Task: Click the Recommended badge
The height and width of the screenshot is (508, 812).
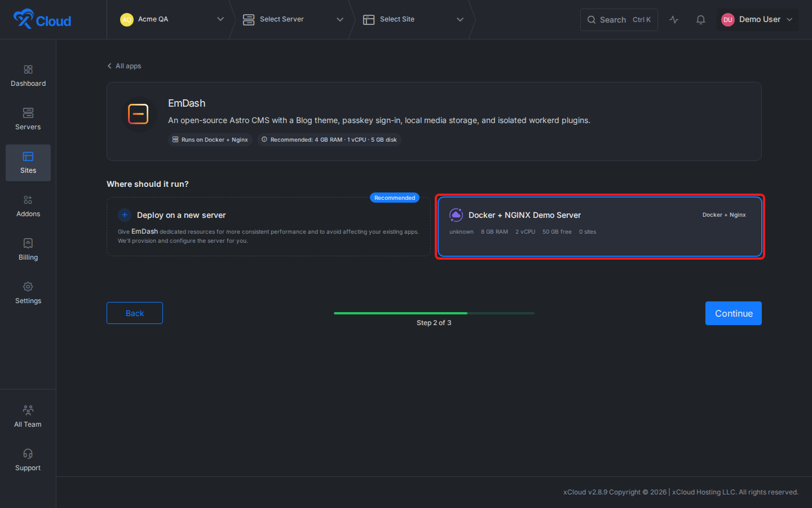Action: coord(395,198)
